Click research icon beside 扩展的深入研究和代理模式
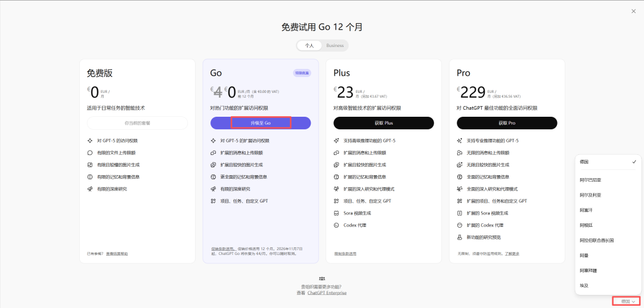 [336, 189]
